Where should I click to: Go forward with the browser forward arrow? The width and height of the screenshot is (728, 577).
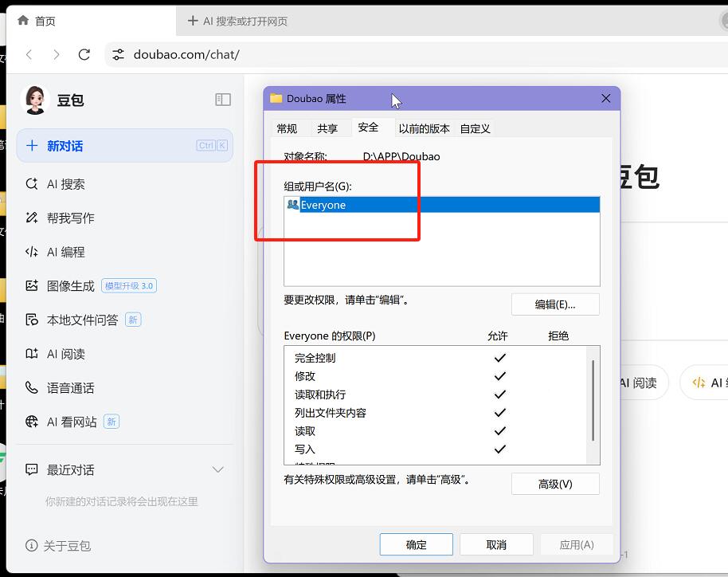point(57,55)
